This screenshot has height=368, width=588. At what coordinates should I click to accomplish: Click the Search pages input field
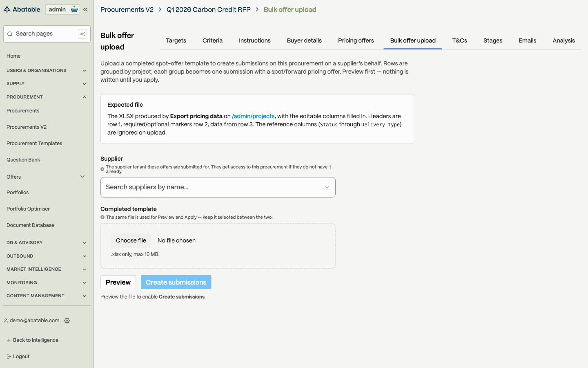[47, 34]
